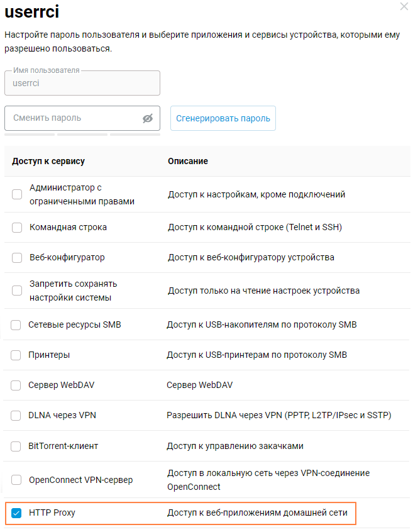Screen dimensions: 413x532
Task: Click the change password input field
Action: 72,118
